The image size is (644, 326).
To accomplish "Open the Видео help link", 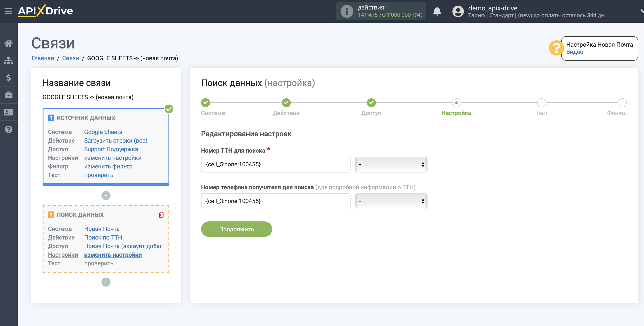I will [x=574, y=52].
